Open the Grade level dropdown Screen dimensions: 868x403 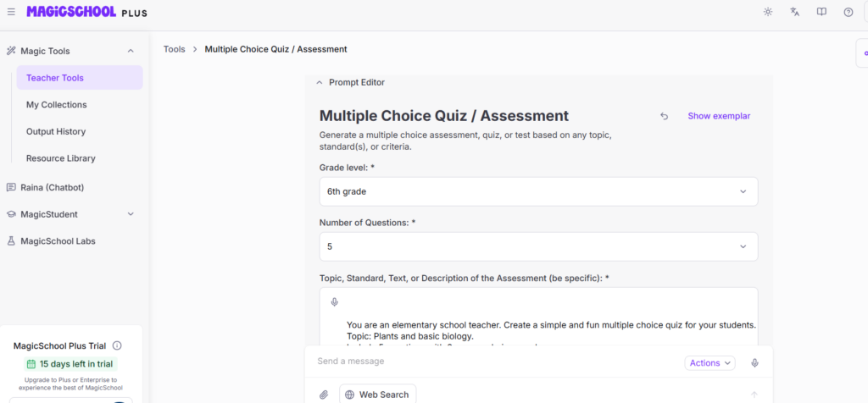(x=538, y=191)
